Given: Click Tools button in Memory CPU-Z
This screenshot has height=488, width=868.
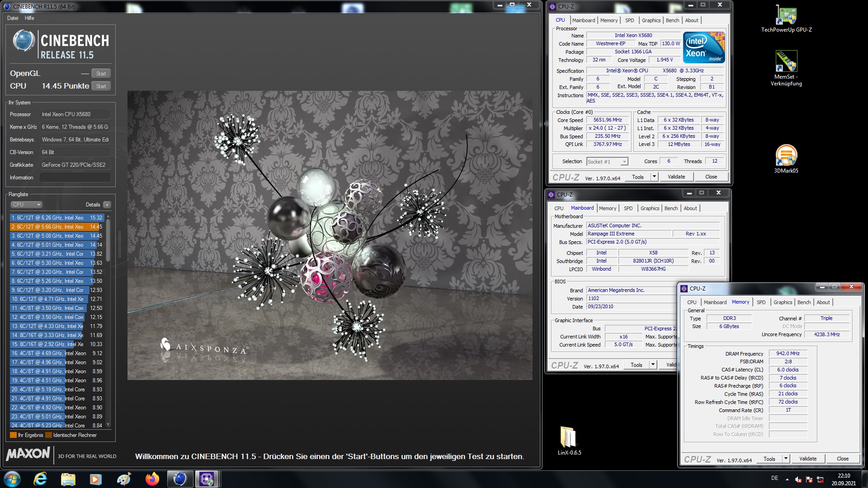Looking at the screenshot, I should pos(769,459).
